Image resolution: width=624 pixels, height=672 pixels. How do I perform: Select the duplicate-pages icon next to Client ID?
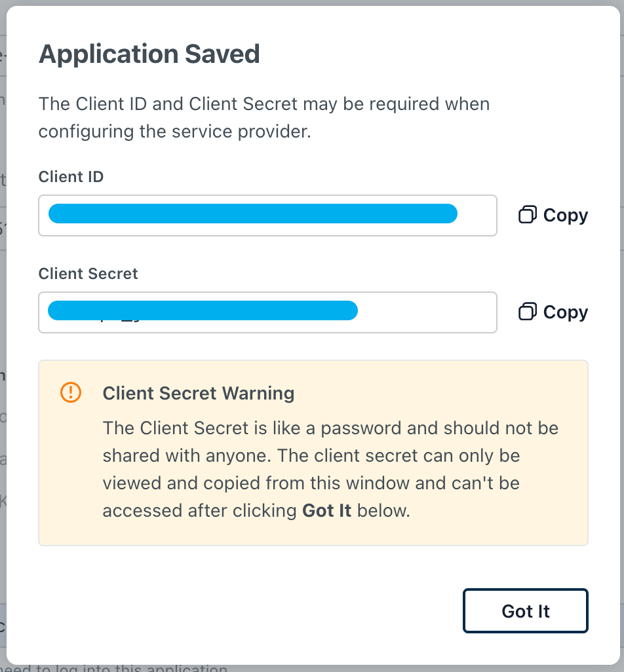tap(527, 214)
